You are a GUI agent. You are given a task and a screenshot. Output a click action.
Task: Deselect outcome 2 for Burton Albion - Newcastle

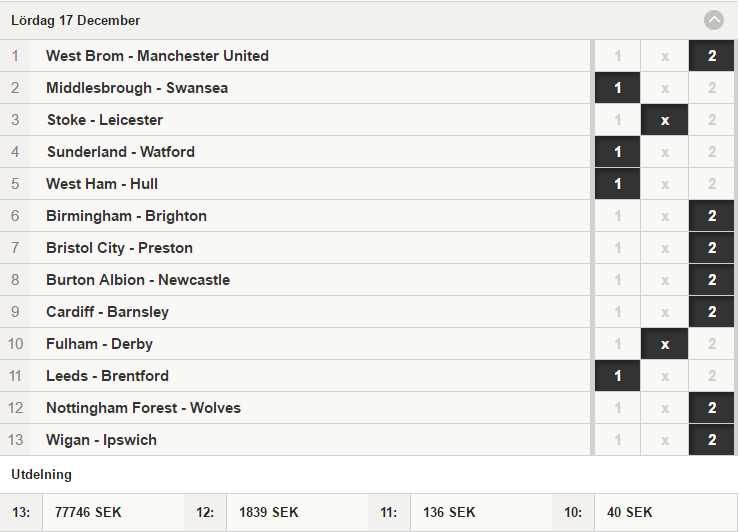712,280
